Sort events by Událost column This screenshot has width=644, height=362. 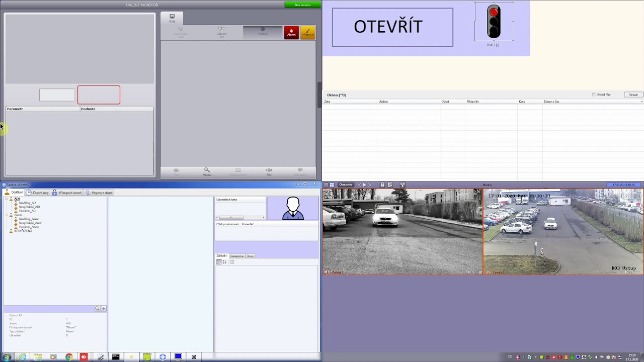click(x=409, y=102)
